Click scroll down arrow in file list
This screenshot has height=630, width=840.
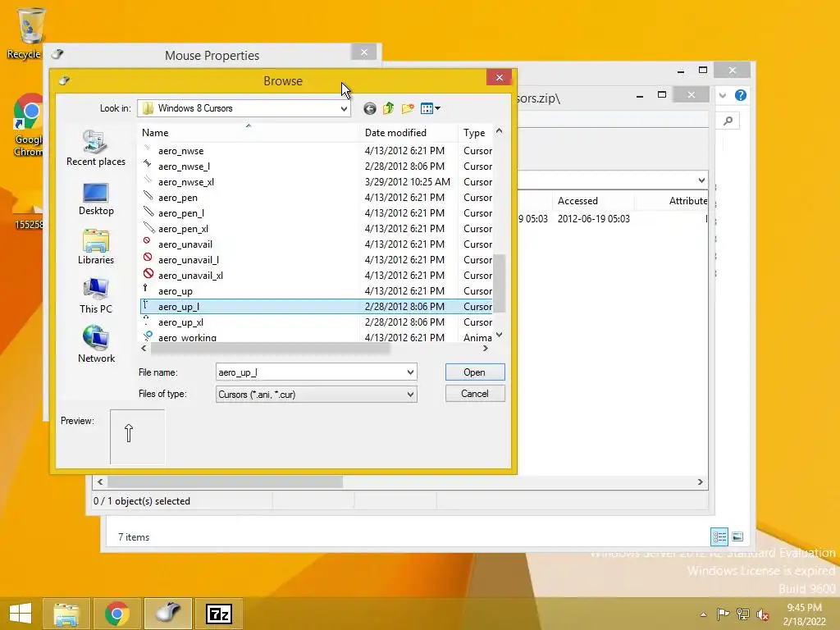tap(500, 336)
